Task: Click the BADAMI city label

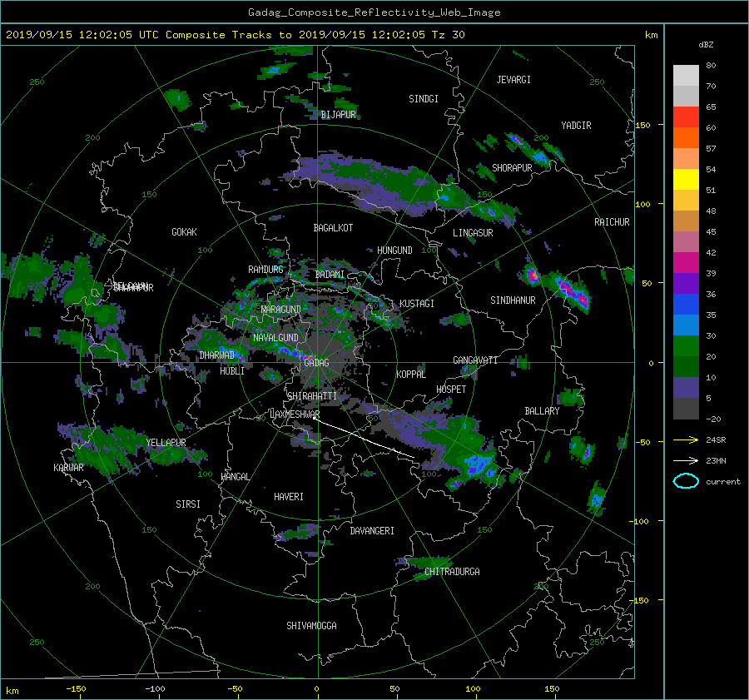Action: 330,275
